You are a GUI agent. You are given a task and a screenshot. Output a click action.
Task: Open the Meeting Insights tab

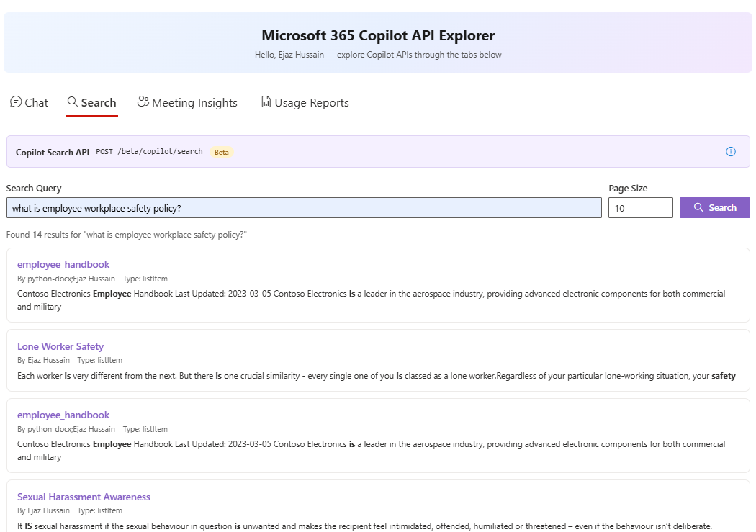point(187,102)
